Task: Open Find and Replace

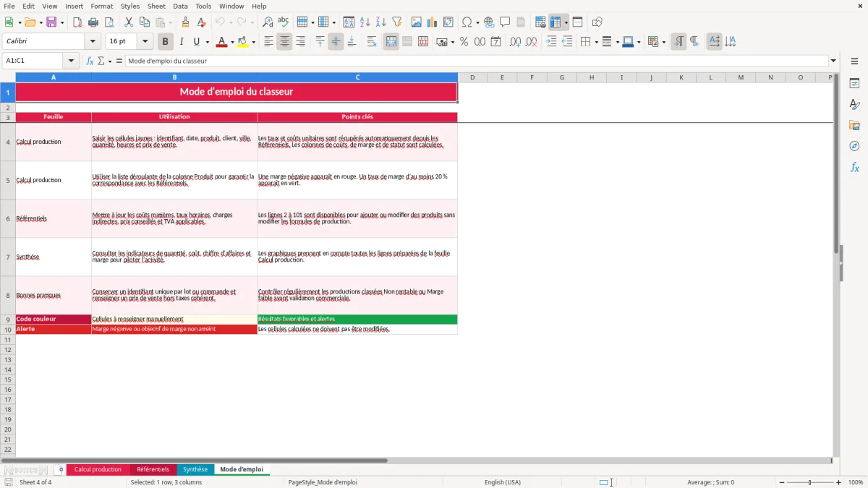Action: pos(268,22)
